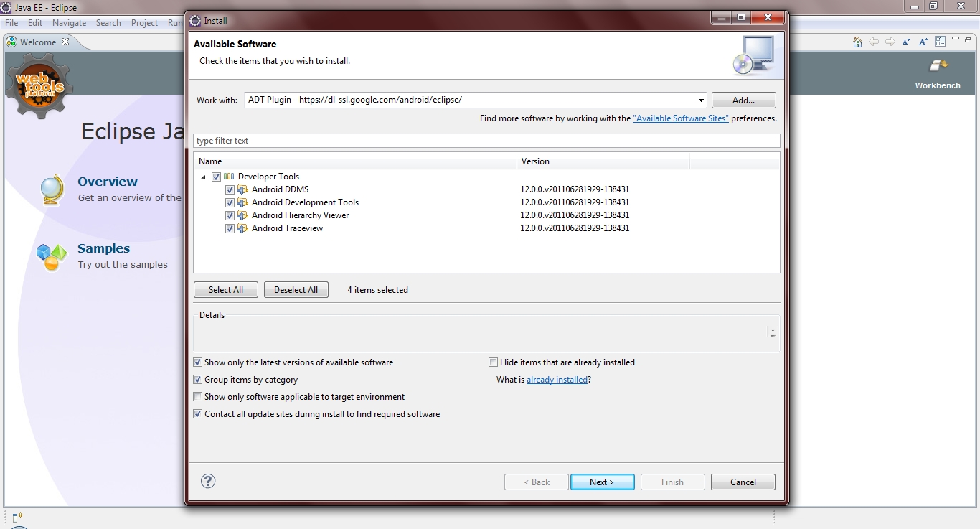
Task: Click the Name column header
Action: 210,161
